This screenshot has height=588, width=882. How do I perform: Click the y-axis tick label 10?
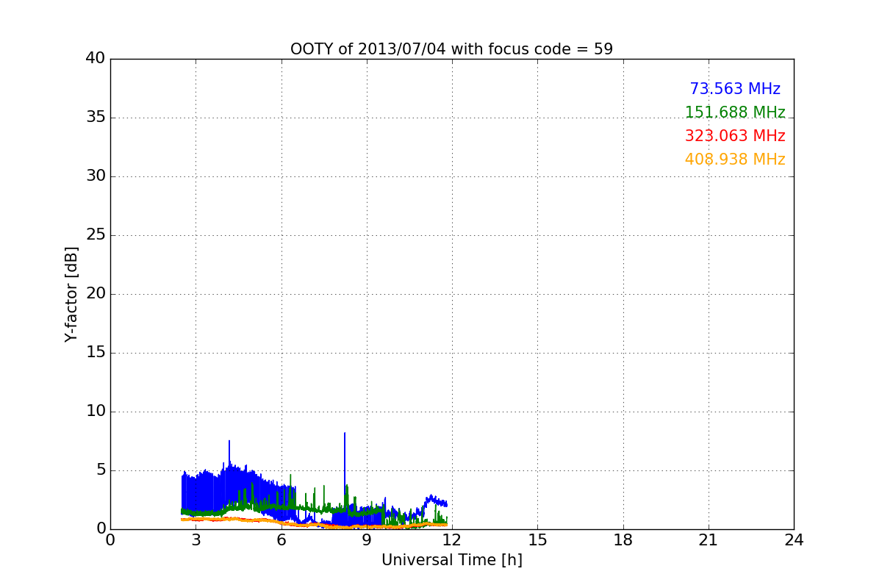coord(96,412)
